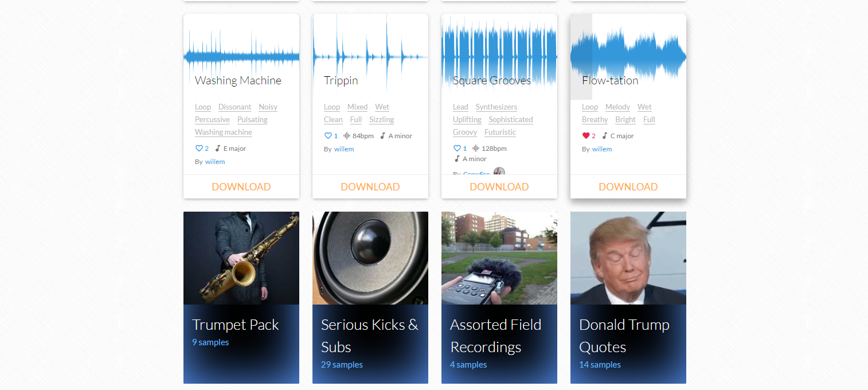868x390 pixels.
Task: Click the music note icon beside E major
Action: 218,149
